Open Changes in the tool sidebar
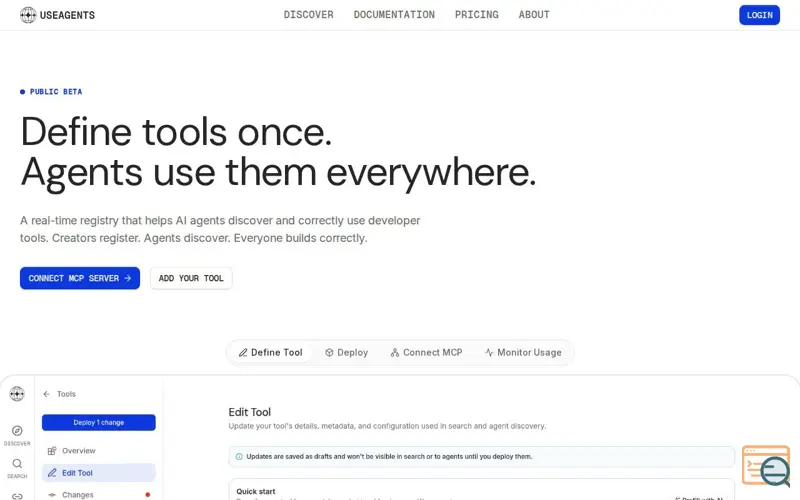 pos(98,495)
